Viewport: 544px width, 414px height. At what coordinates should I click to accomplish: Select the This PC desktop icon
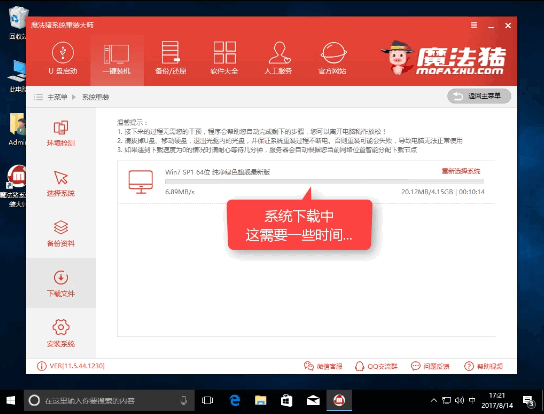coord(17,76)
